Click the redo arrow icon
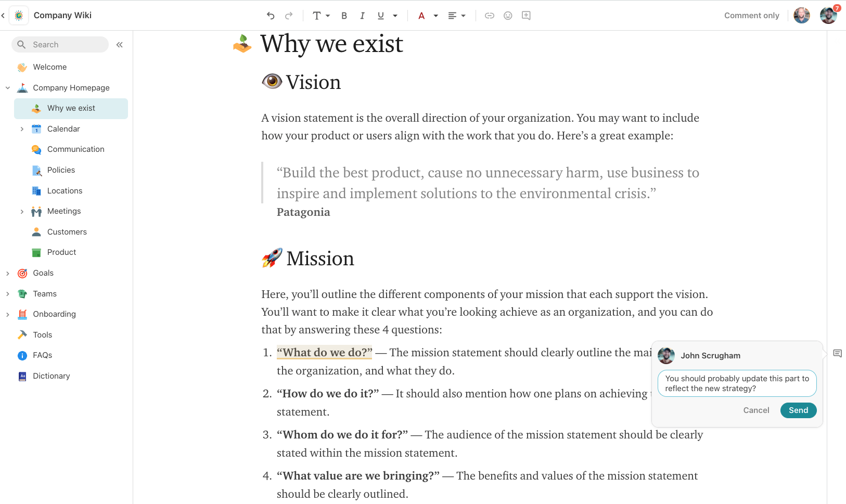This screenshot has width=846, height=504. [289, 16]
